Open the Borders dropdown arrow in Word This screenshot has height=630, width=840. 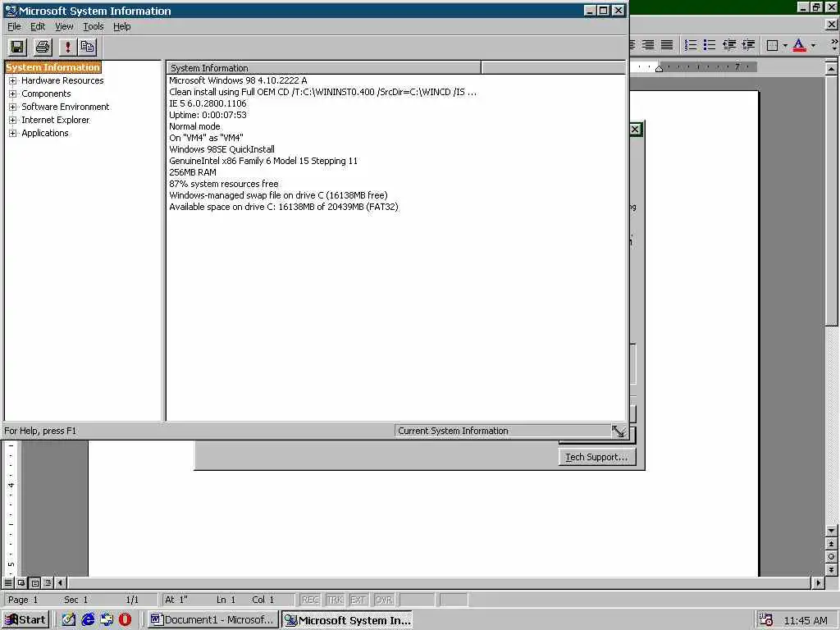click(x=785, y=46)
